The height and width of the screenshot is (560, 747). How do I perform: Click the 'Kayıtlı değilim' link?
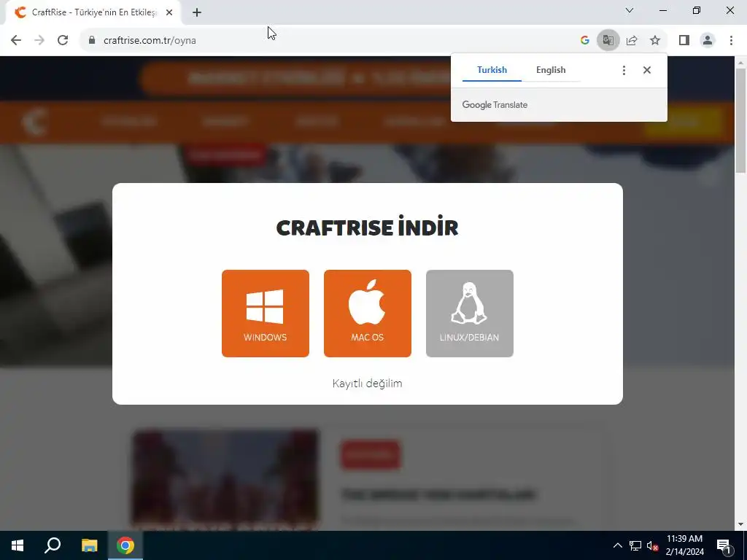(368, 384)
